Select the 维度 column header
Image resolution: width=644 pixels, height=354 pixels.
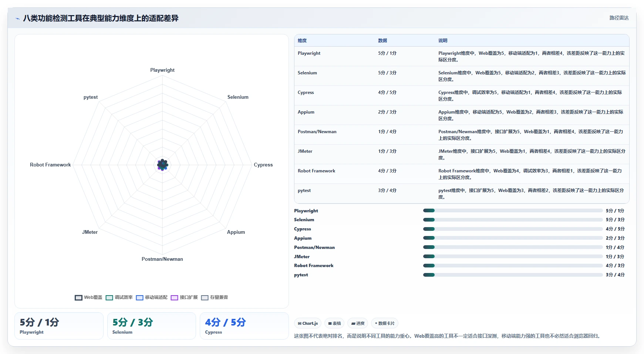302,41
